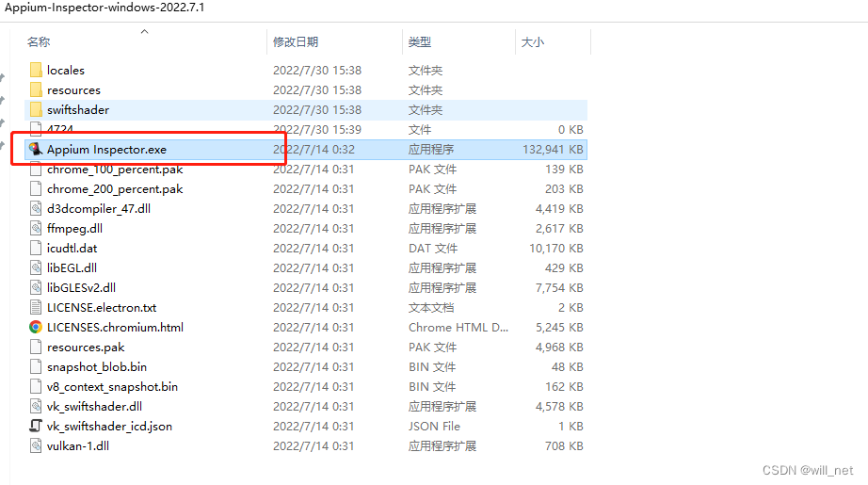
Task: Click the Chrome HTML D... type cell
Action: (x=458, y=327)
